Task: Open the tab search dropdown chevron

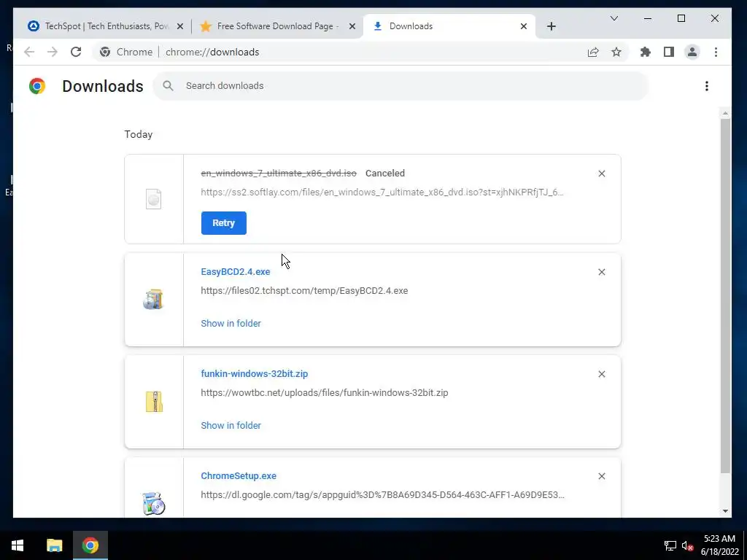Action: tap(614, 18)
